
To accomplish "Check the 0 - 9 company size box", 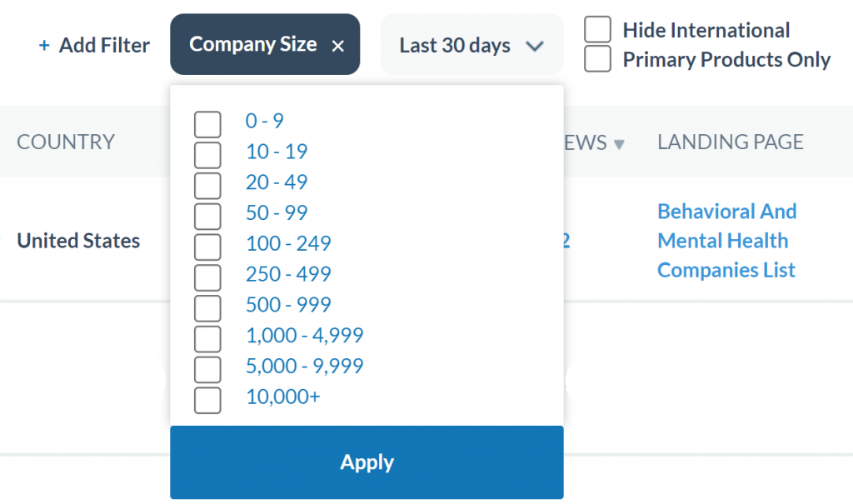I will (x=207, y=124).
